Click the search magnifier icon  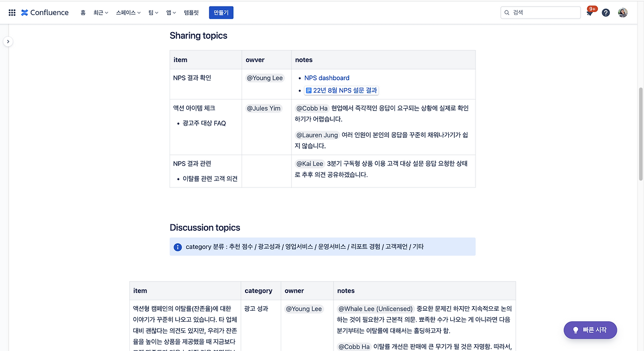507,12
